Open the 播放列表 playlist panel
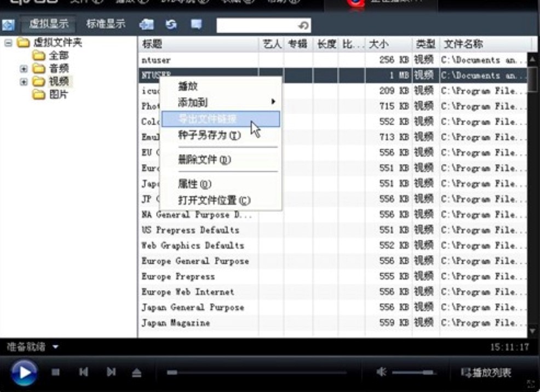The width and height of the screenshot is (540, 392). (x=486, y=373)
